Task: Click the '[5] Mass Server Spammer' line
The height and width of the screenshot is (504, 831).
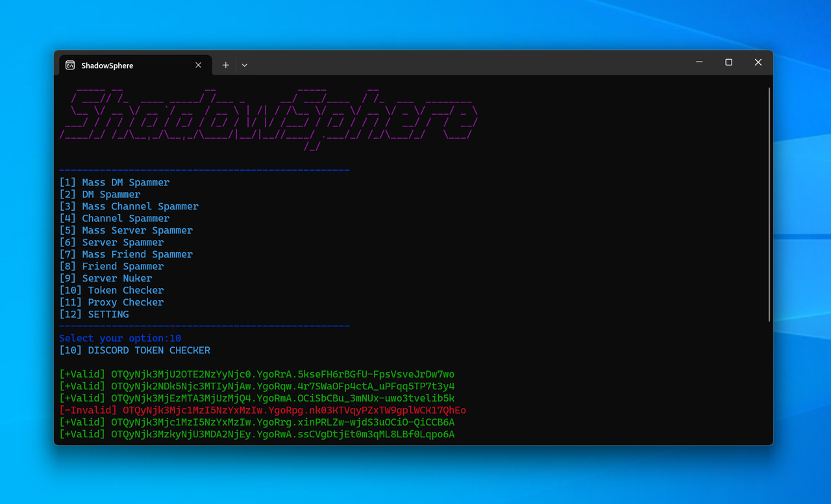Action: [126, 230]
